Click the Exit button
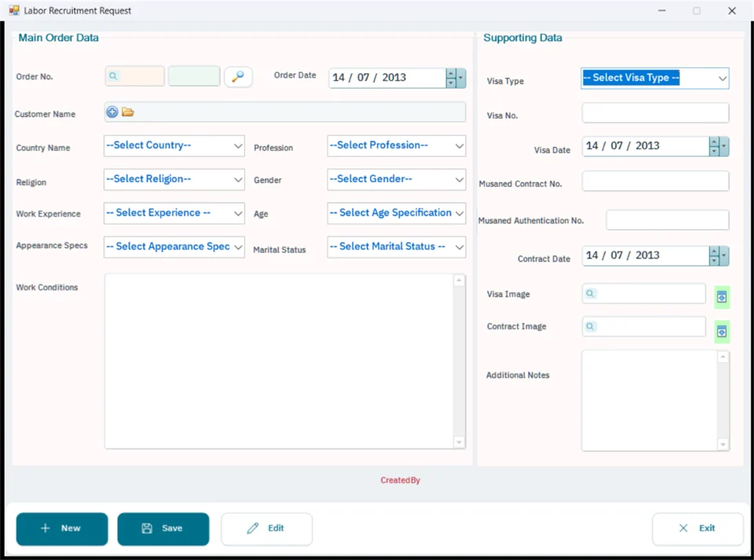Screen dimensions: 754x560 click(x=697, y=529)
